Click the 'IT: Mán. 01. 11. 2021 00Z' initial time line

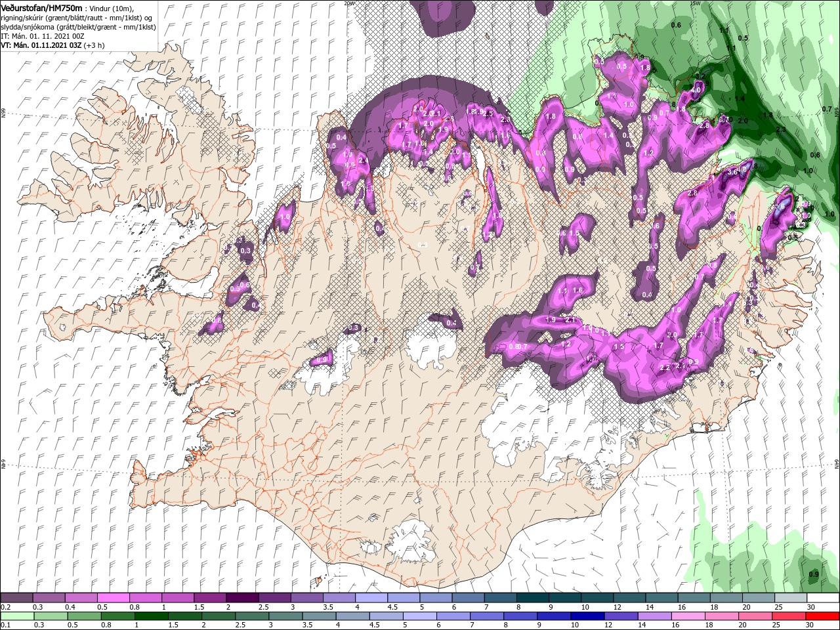42,36
